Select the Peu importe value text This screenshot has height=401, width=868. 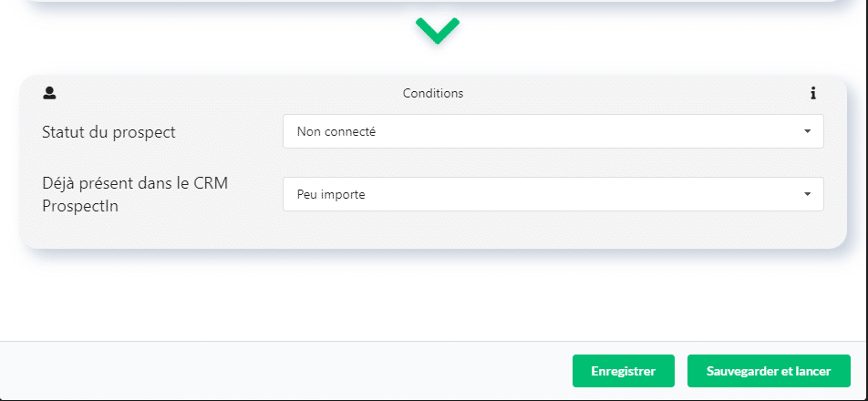click(x=331, y=195)
